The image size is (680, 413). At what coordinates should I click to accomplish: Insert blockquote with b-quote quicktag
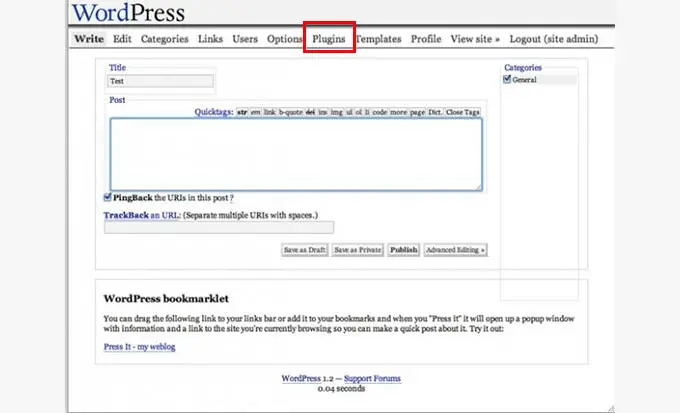[x=291, y=112]
